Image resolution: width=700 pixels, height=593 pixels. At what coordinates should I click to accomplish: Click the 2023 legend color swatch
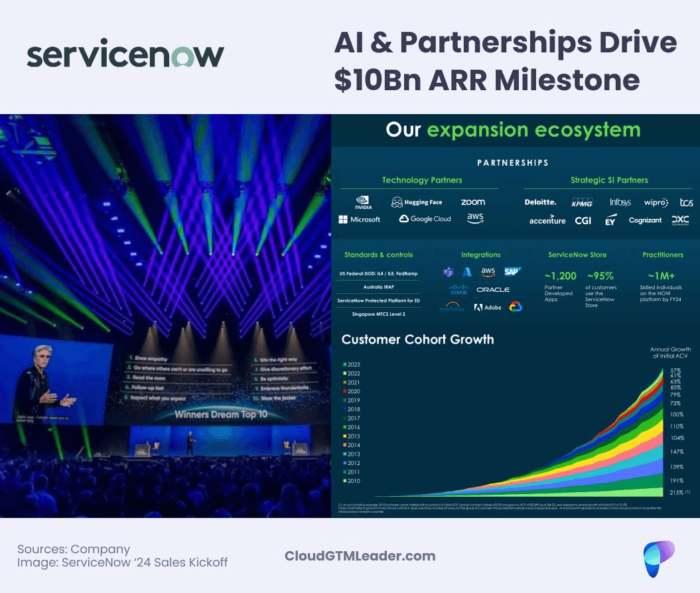[344, 365]
